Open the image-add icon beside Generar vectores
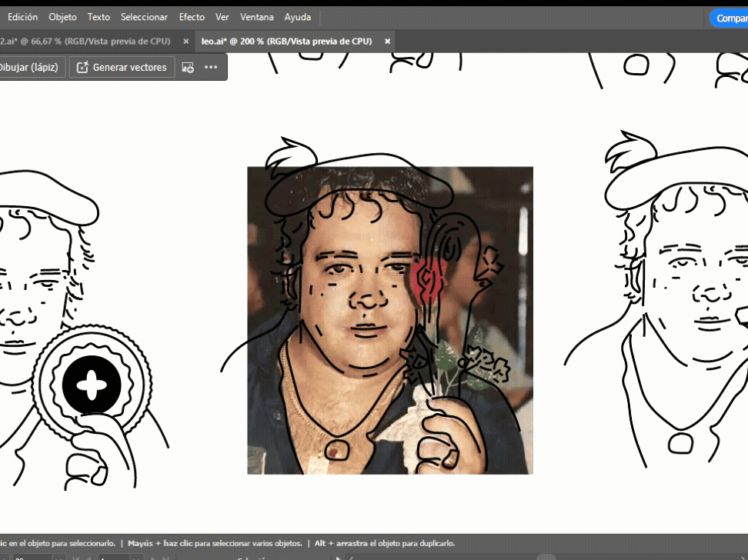This screenshot has width=748, height=560. (x=188, y=67)
